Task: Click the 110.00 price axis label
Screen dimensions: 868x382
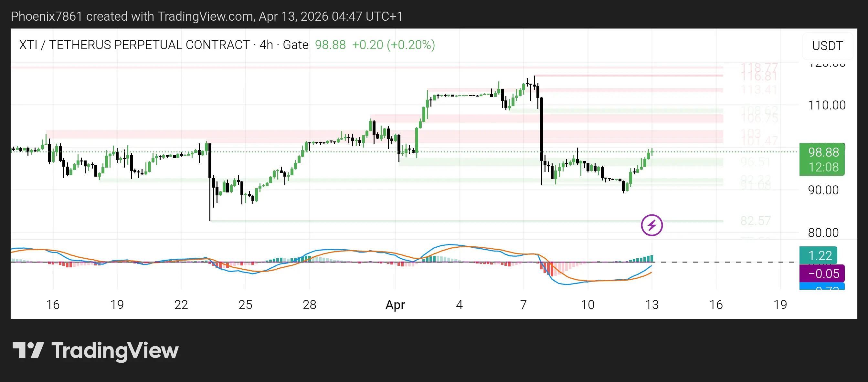Action: click(827, 105)
